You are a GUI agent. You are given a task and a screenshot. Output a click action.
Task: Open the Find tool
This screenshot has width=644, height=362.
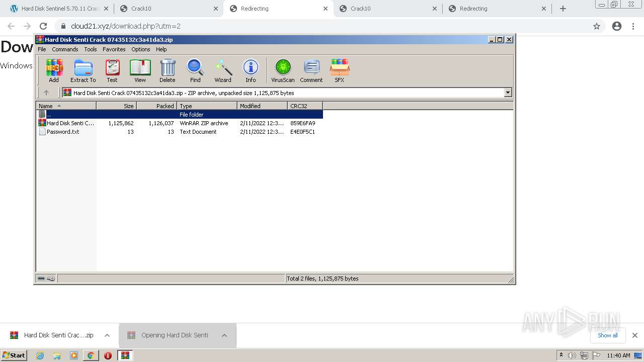click(x=195, y=70)
